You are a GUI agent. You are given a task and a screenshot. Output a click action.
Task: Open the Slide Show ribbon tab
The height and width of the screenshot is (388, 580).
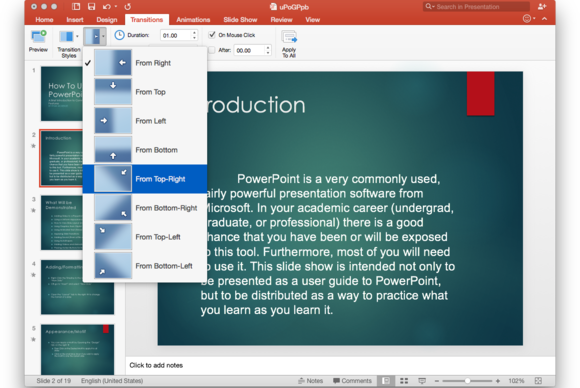coord(240,20)
